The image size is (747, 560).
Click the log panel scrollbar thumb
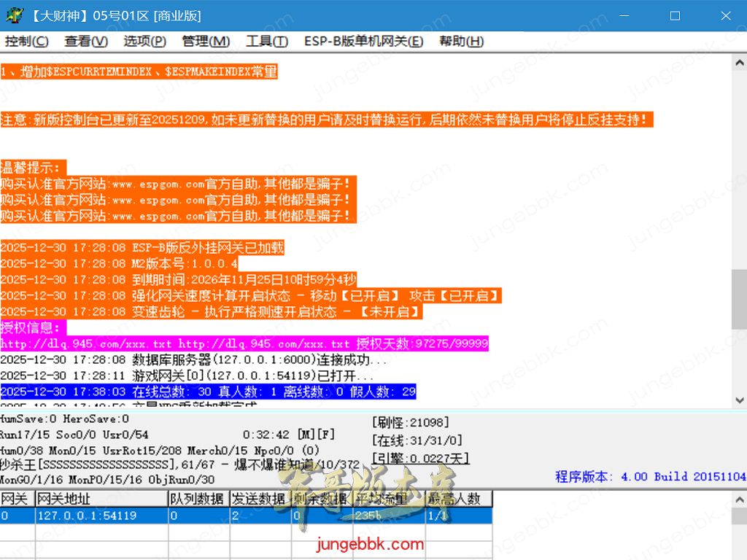(x=739, y=298)
